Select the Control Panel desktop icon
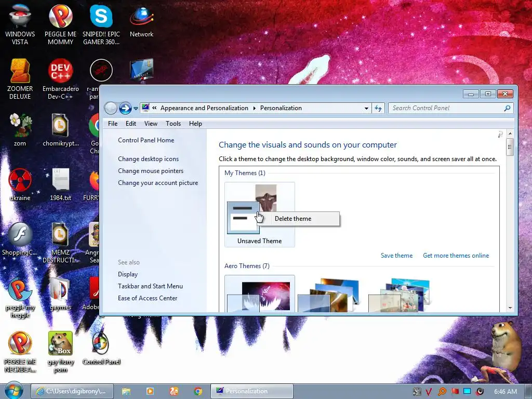This screenshot has width=532, height=399. [x=101, y=349]
